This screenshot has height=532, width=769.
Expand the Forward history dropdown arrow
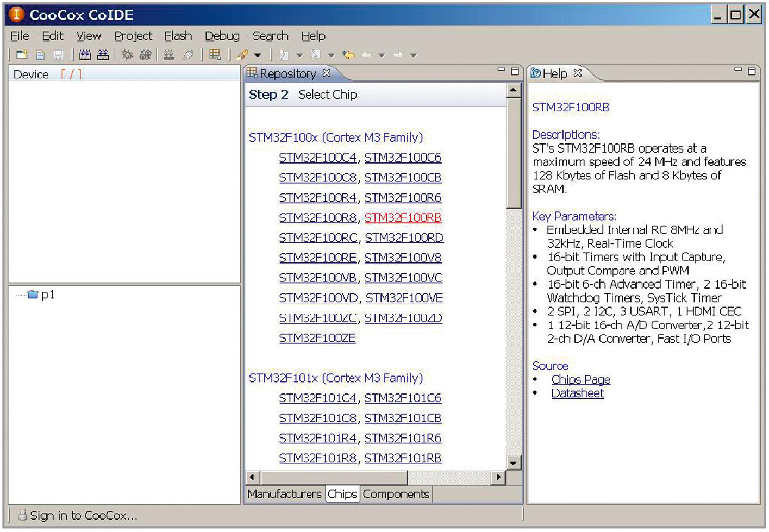414,55
